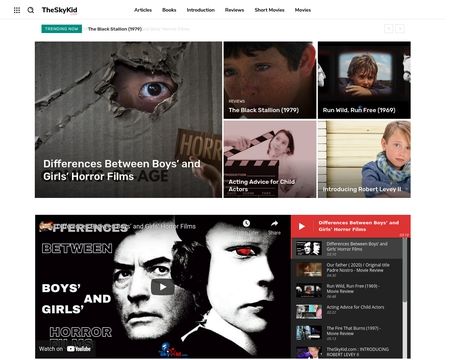The width and height of the screenshot is (450, 360).
Task: Open the Books menu
Action: (x=169, y=10)
